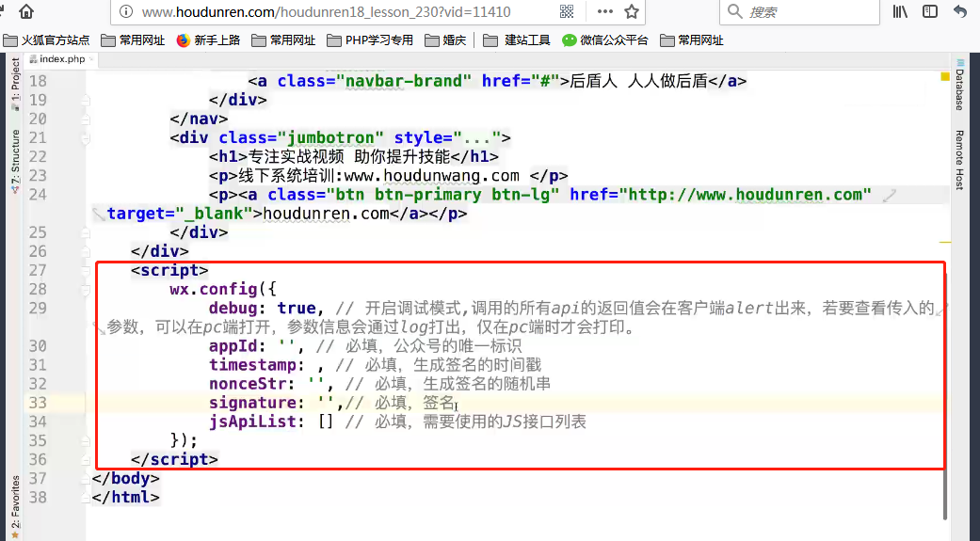Click 'debug: true' property
Viewport: 980px width, 541px height.
click(x=262, y=309)
